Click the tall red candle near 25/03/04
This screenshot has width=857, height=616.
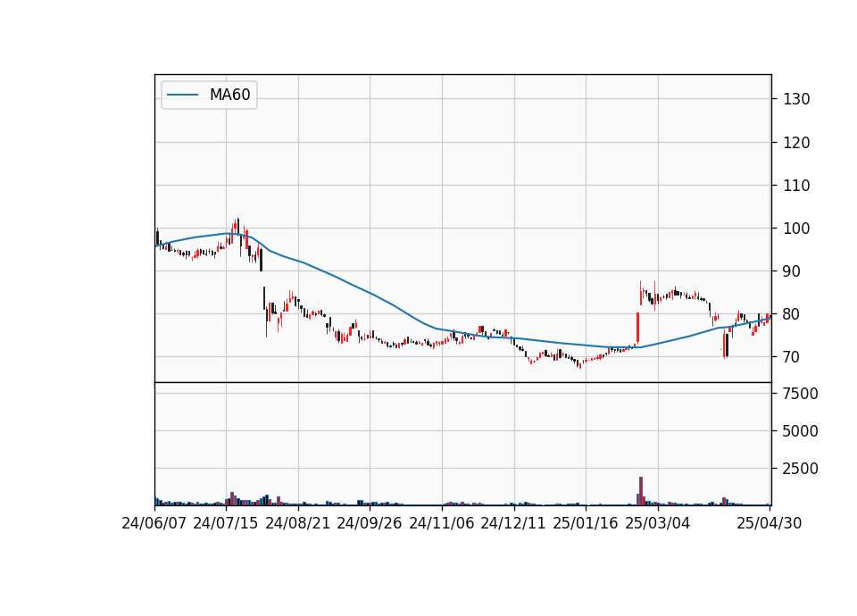click(x=637, y=328)
